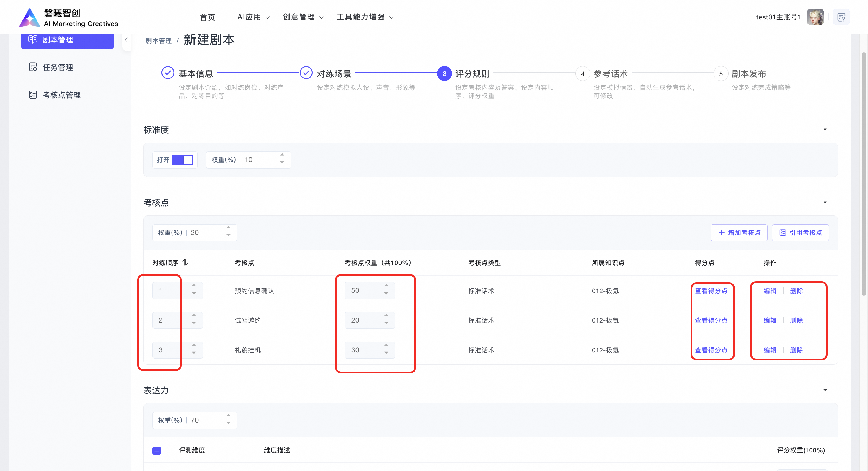
Task: Open 任务管理 in the sidebar
Action: (67, 67)
